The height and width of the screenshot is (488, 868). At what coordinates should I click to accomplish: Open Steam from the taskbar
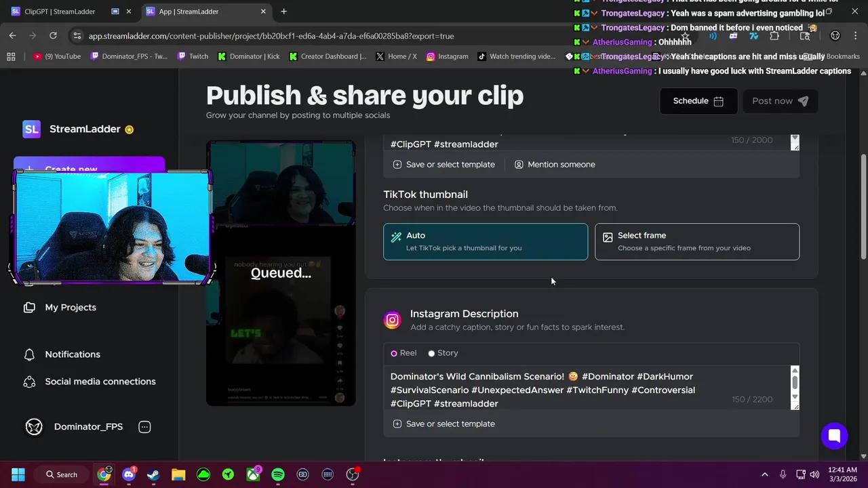[x=153, y=474]
